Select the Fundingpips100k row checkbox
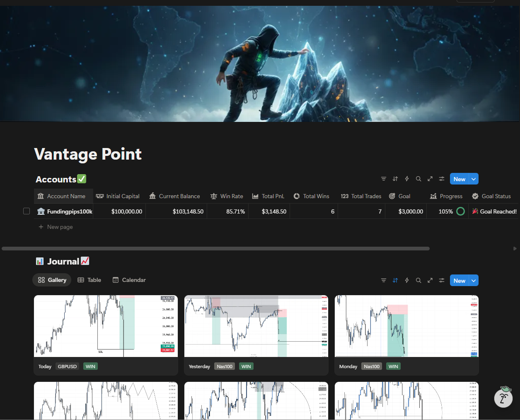 [x=27, y=211]
